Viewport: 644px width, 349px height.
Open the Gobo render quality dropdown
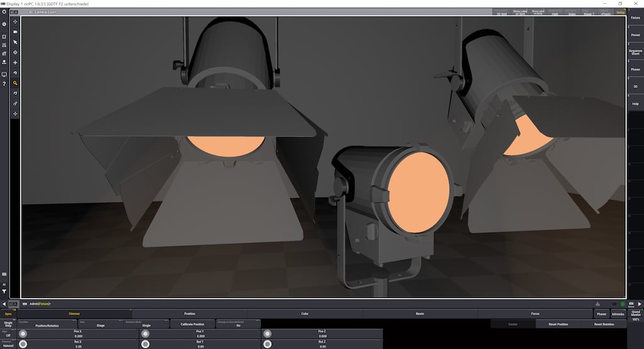tap(572, 12)
